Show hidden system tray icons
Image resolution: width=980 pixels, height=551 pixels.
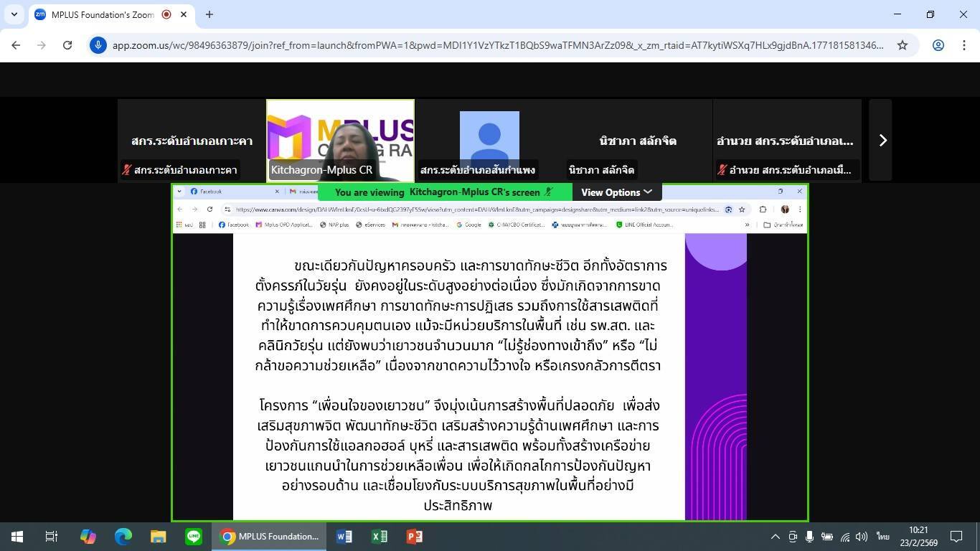[x=775, y=537]
